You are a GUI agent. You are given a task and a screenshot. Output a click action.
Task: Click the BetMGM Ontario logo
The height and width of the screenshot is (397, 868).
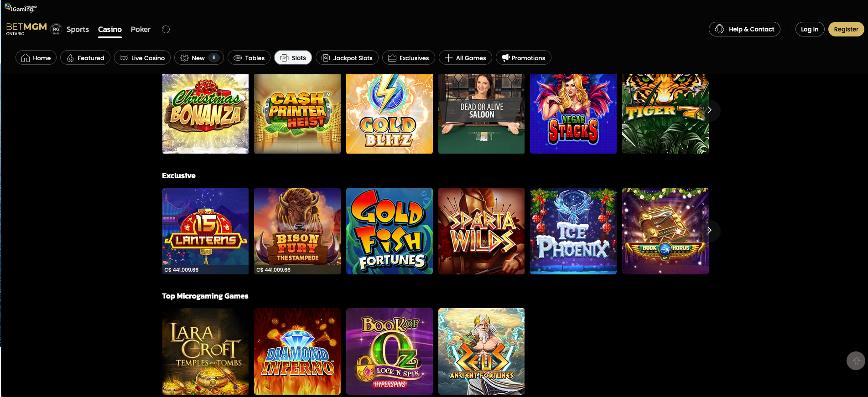(x=26, y=29)
